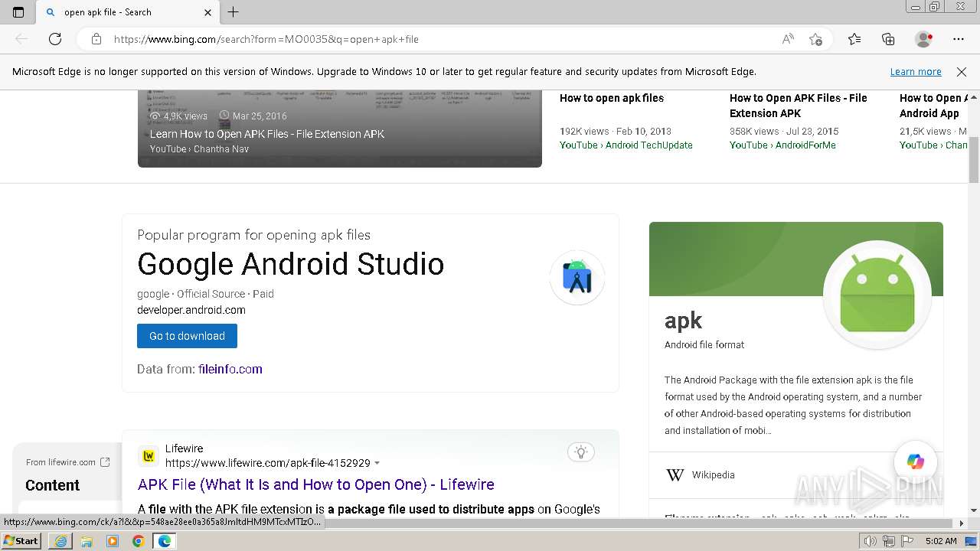Open Action Center flag tray icon
The image size is (980, 551).
tap(906, 541)
